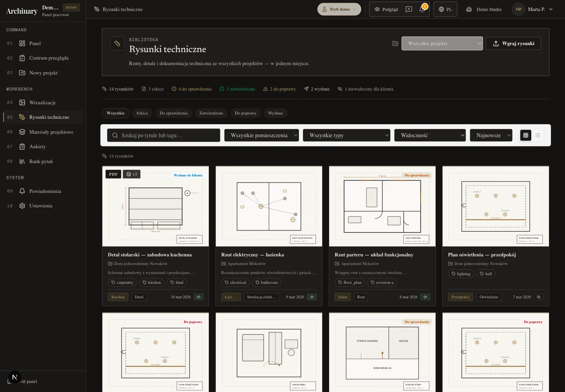Select the Do sprawdzenia filter tab
This screenshot has width=565, height=392.
click(x=173, y=113)
